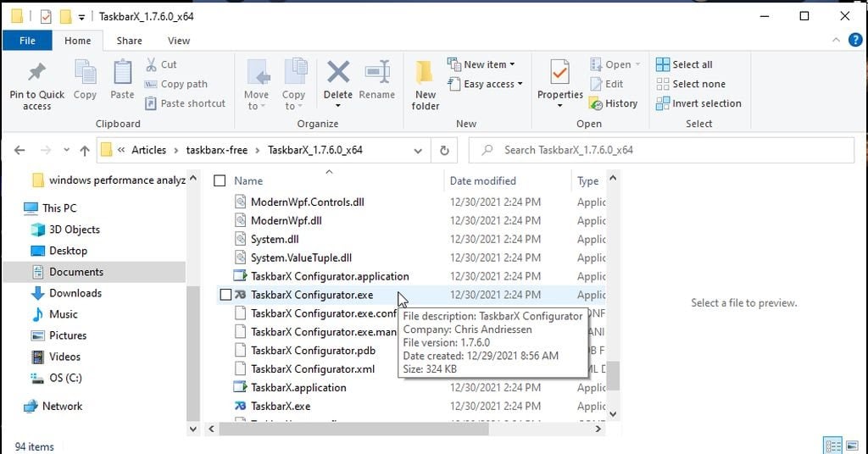868x454 pixels.
Task: Click Copy path in Clipboard group
Action: (176, 84)
